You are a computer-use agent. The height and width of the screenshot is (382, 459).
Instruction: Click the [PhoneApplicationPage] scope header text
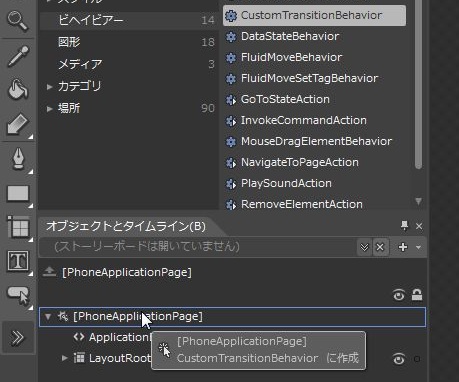click(127, 272)
